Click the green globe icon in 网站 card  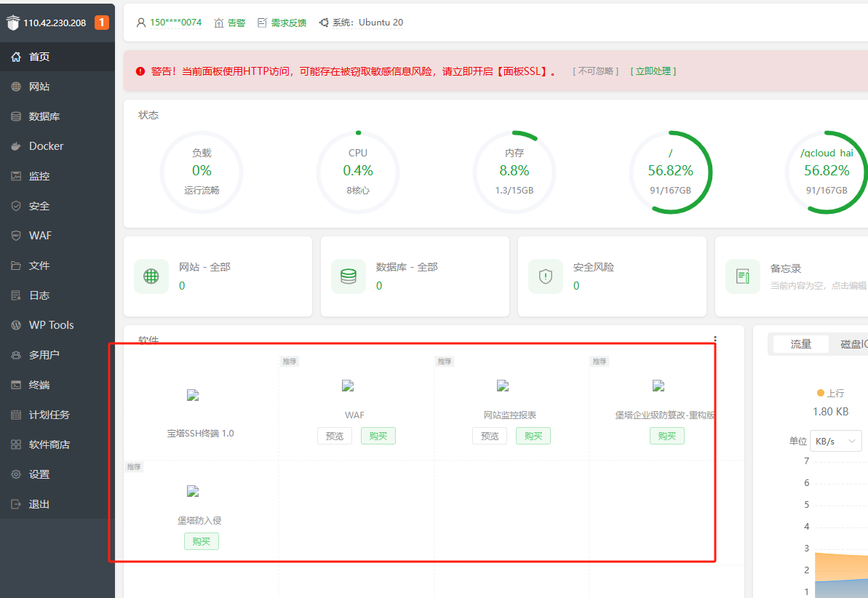[151, 276]
